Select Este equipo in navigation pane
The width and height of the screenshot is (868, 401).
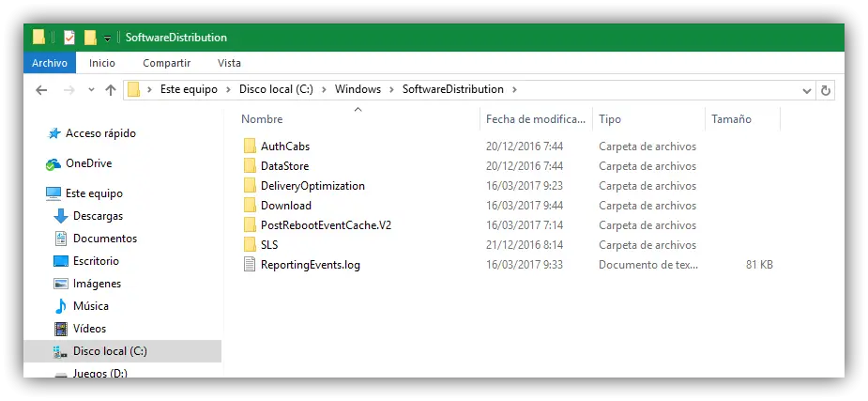click(x=94, y=193)
